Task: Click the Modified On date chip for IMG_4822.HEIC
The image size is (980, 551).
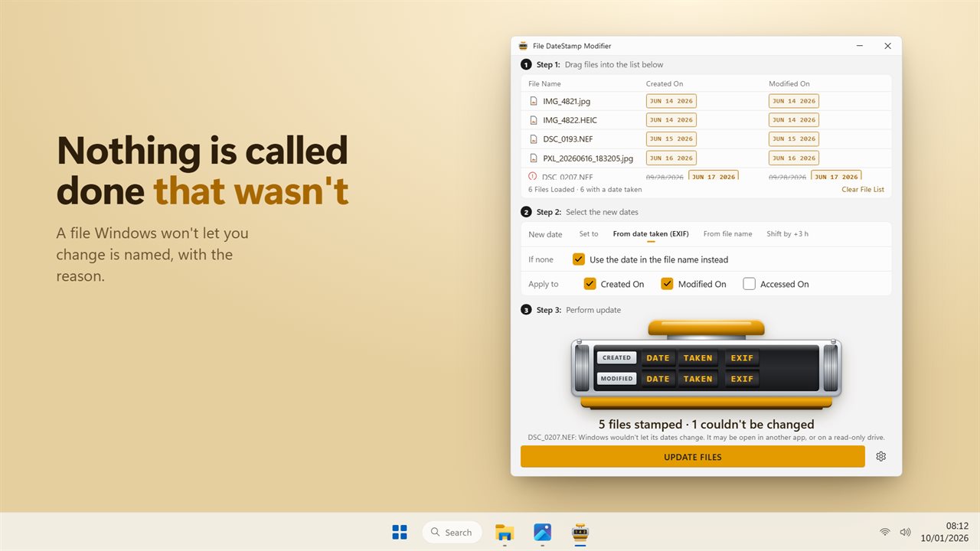Action: coord(794,120)
